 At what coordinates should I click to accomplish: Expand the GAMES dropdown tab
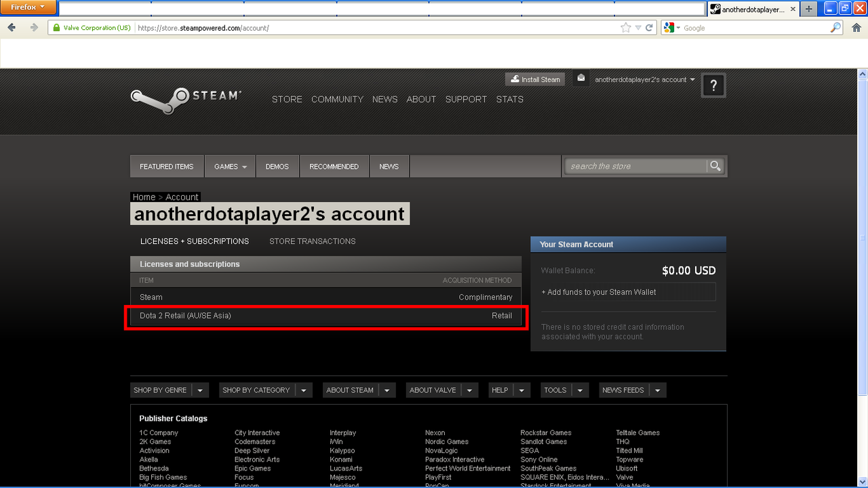coord(230,166)
